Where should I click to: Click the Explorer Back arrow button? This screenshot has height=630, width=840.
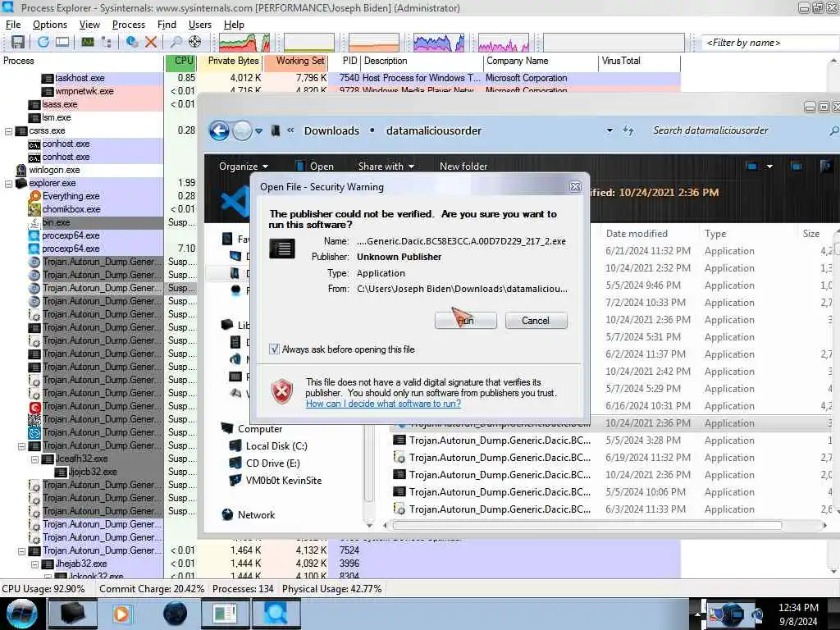tap(219, 130)
